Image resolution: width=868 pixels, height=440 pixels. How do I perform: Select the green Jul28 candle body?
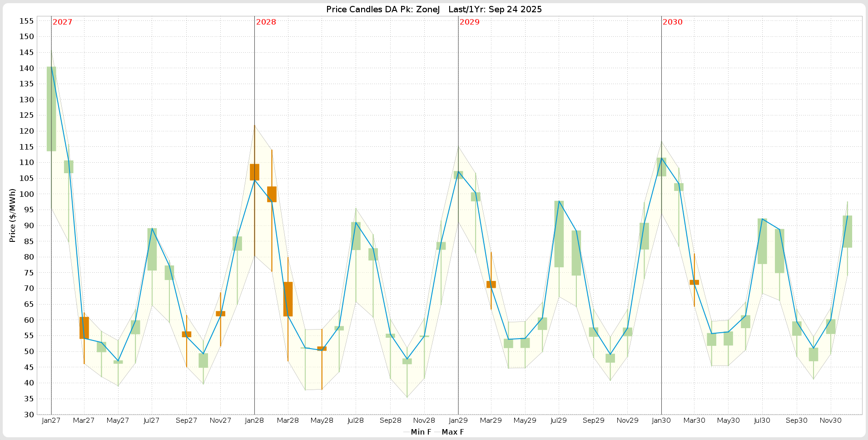356,236
